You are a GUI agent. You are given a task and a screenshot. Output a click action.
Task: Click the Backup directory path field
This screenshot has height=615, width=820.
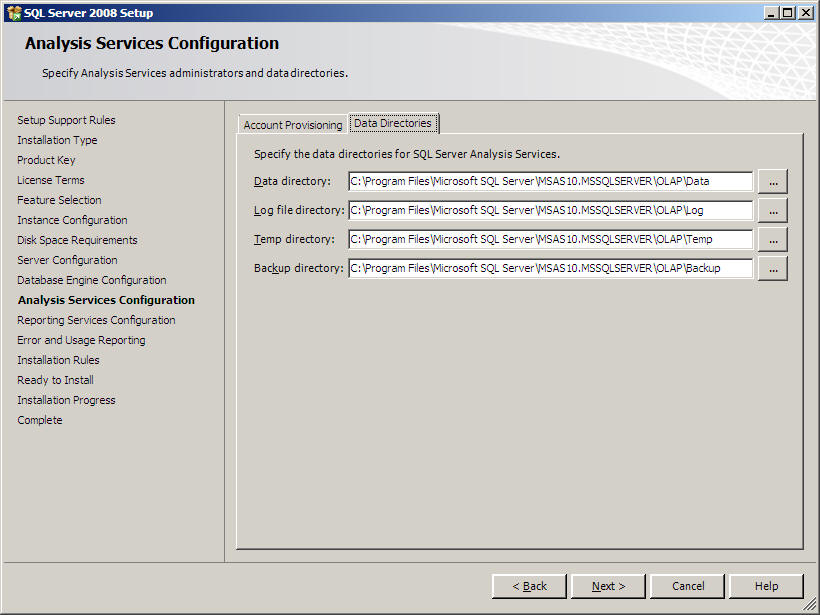pos(551,268)
